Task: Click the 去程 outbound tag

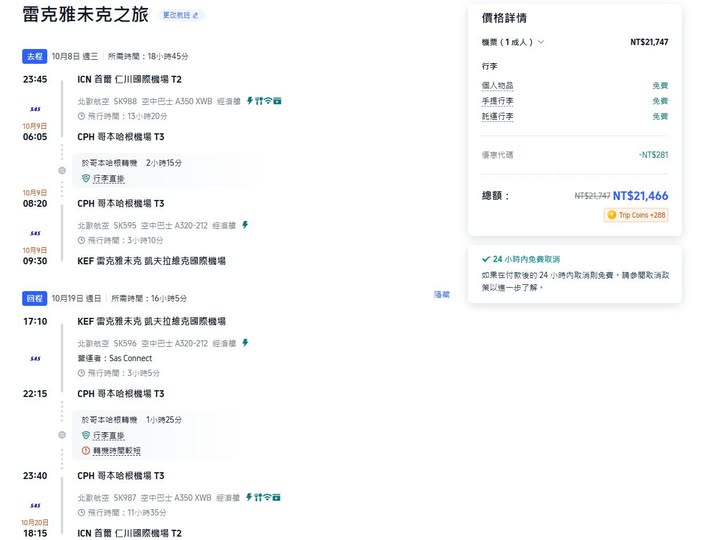Action: pos(35,56)
